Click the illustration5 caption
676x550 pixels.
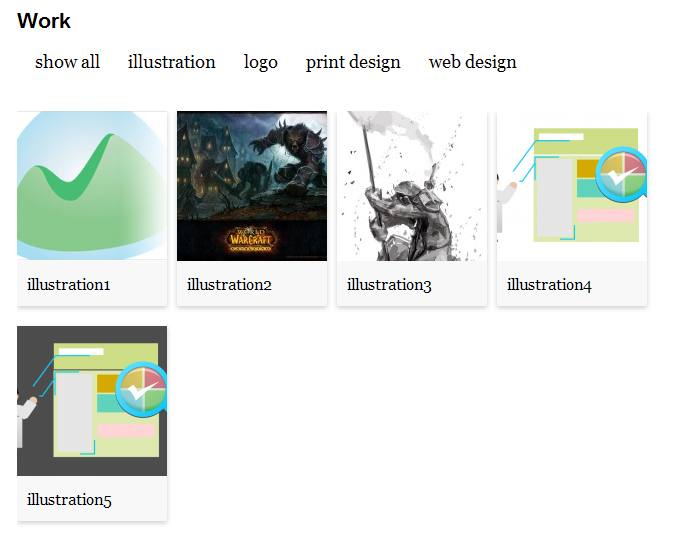point(69,500)
